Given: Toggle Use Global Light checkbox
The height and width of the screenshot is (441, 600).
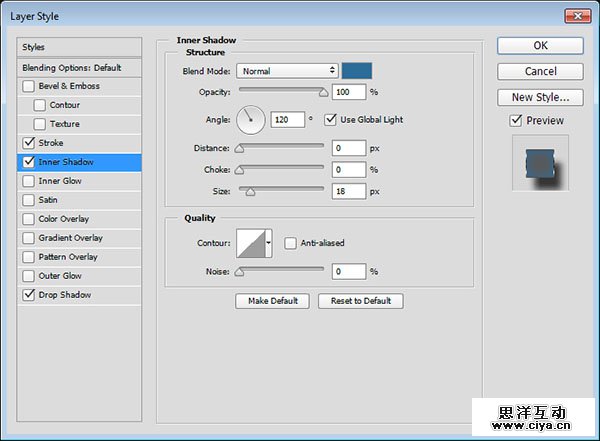Looking at the screenshot, I should point(331,120).
